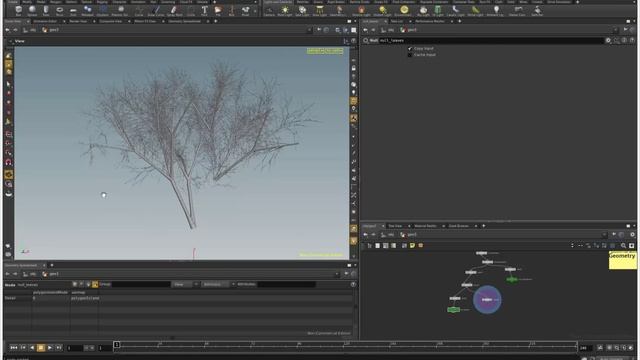
Task: Open the Modify shelf tab
Action: click(27, 2)
